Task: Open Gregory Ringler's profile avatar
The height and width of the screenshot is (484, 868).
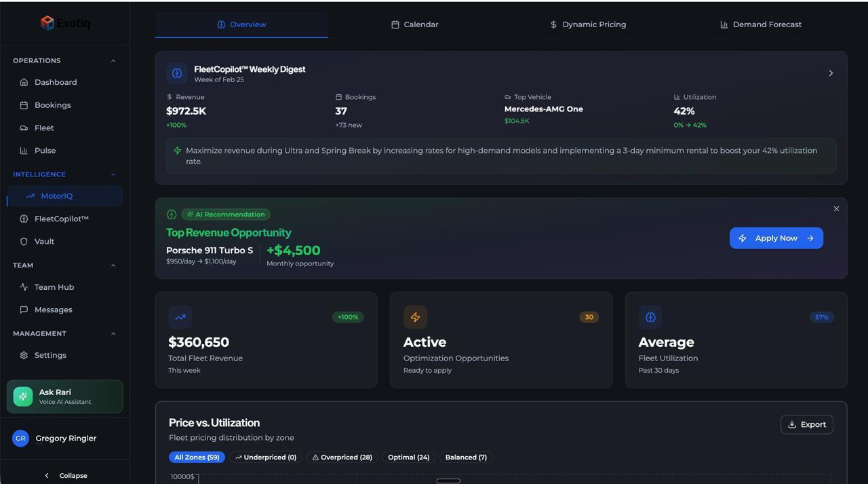Action: click(20, 438)
